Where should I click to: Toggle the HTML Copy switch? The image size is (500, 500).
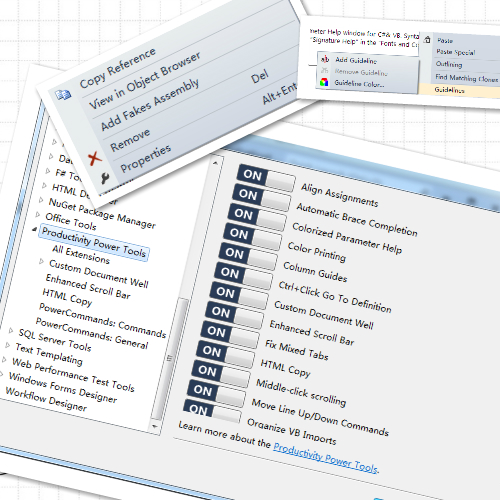[x=226, y=354]
